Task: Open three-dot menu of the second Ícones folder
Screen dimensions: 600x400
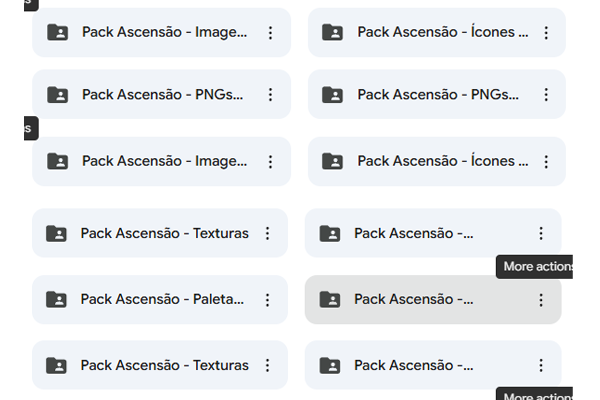Action: (x=546, y=161)
